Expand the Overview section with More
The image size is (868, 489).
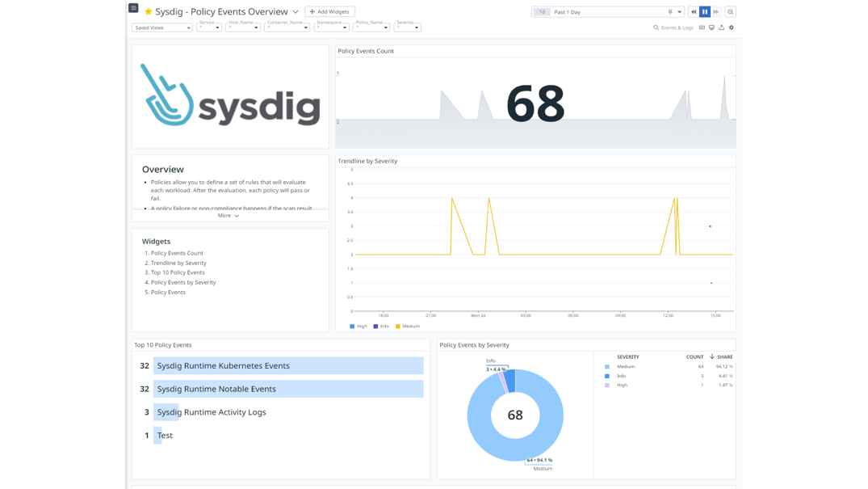pyautogui.click(x=229, y=215)
